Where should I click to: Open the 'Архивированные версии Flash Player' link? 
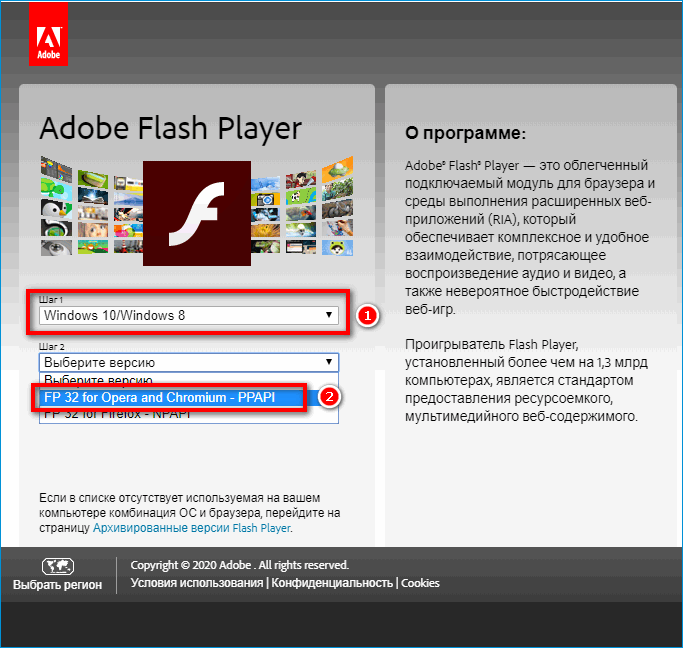tap(192, 528)
